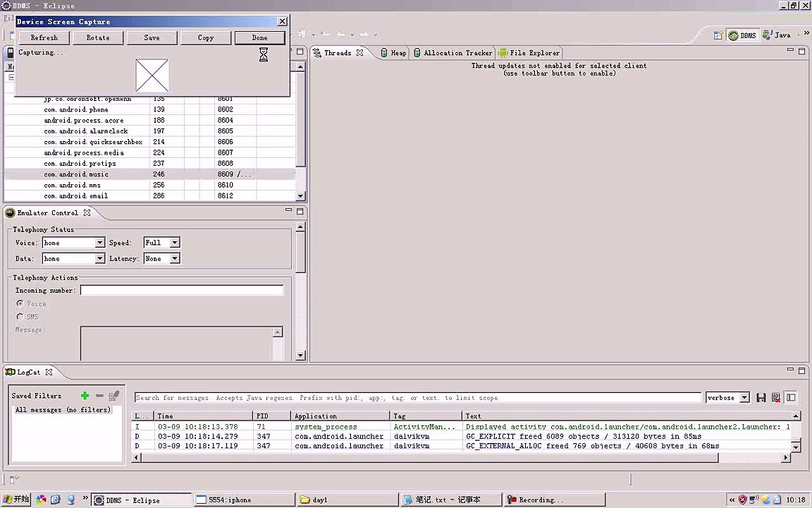Switch to the Java perspective
The height and width of the screenshot is (508, 812).
[776, 35]
